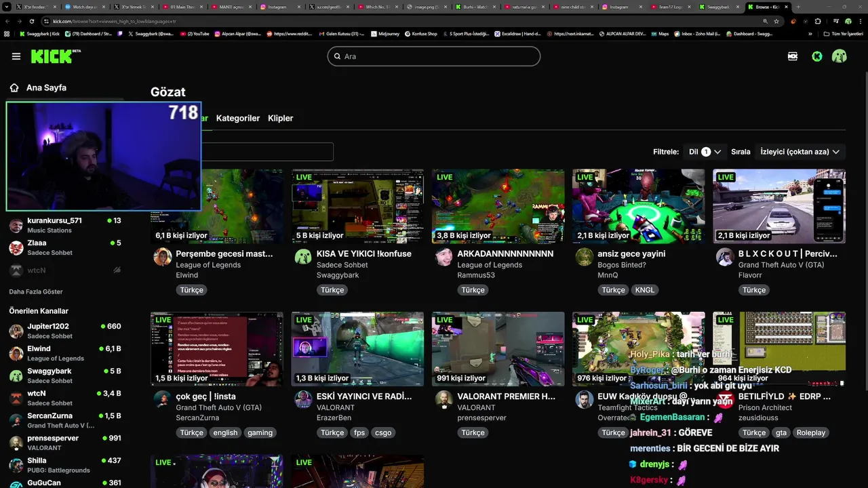
Task: Reload the page with browser refresh icon
Action: click(x=32, y=21)
